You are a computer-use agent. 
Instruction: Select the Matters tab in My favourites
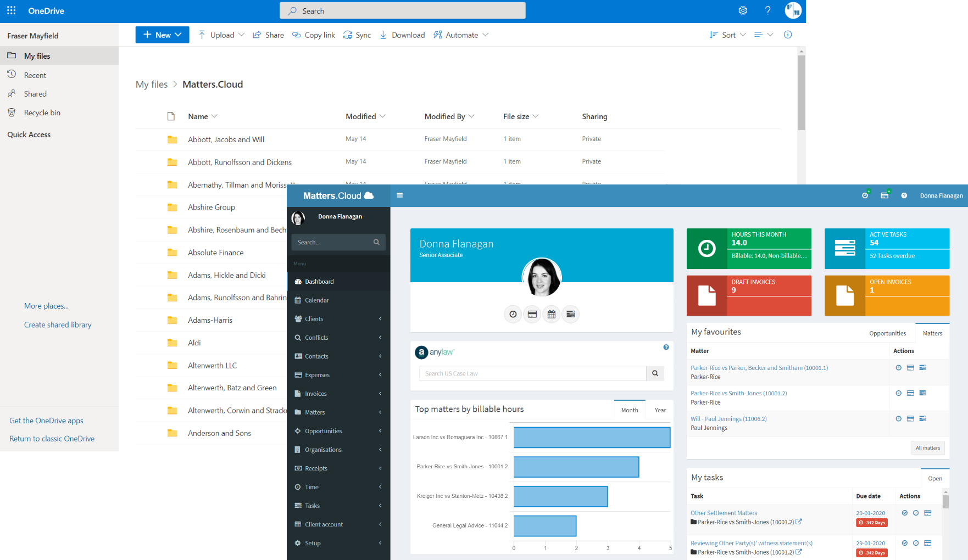(x=932, y=333)
